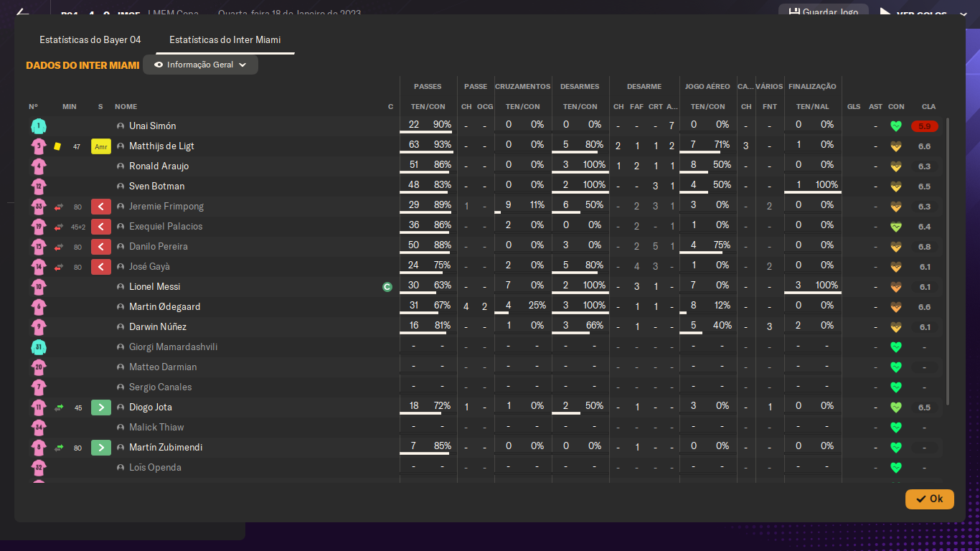This screenshot has width=980, height=551.
Task: Click Jeremie Frimpong's substituted-off red arrow
Action: [x=101, y=207]
